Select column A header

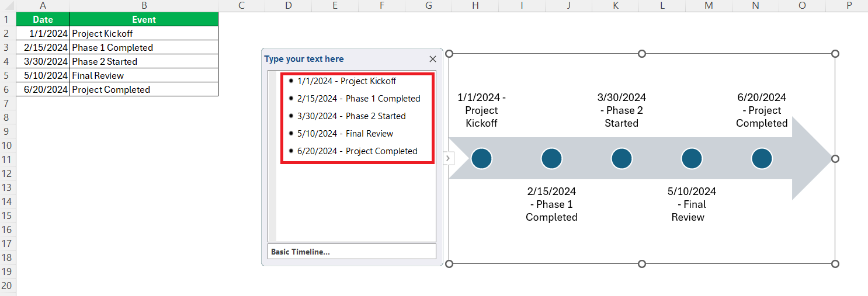click(x=43, y=5)
